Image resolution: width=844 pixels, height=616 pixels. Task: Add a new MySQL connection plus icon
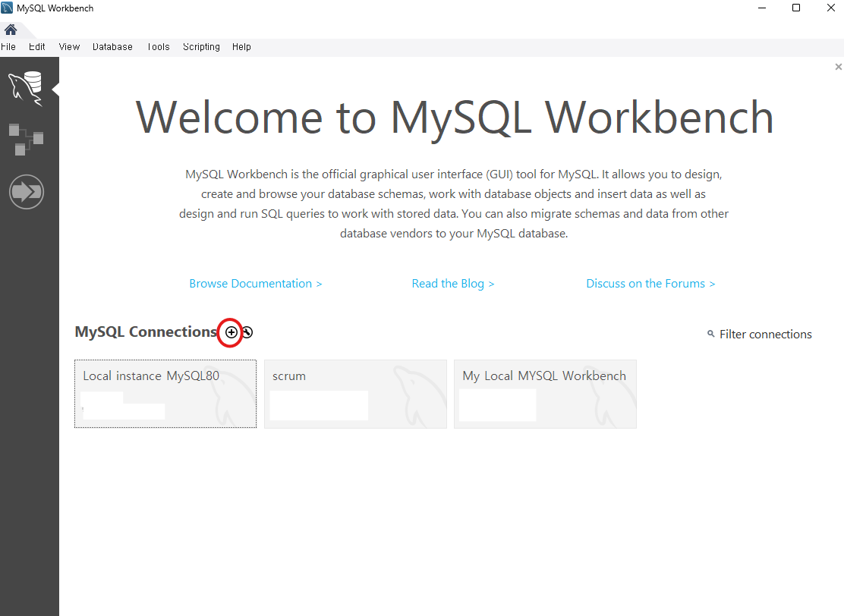tap(231, 332)
